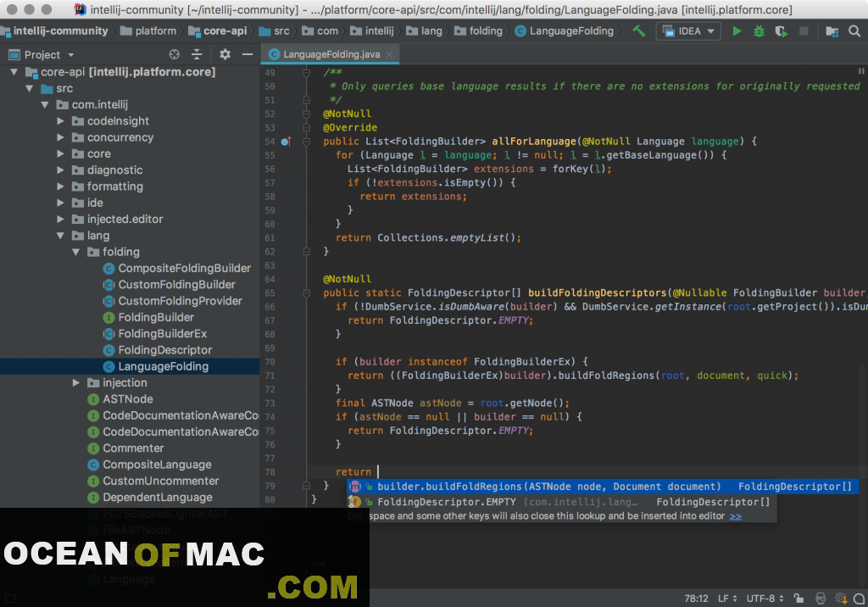Select CustomFoldingBuilder in project tree

pos(169,285)
